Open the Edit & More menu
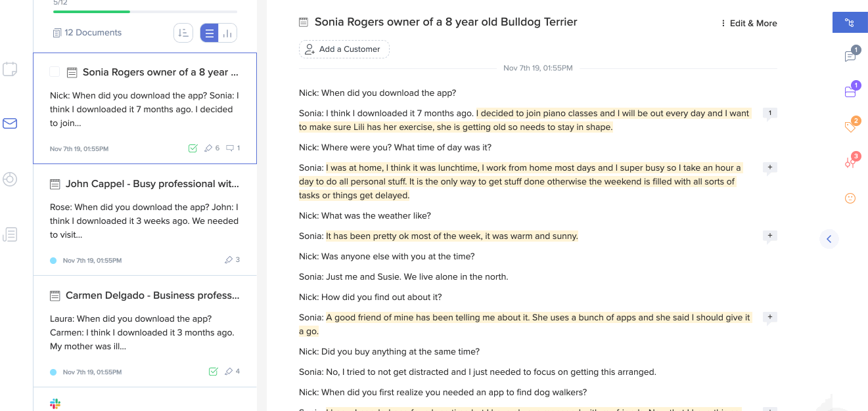The width and height of the screenshot is (868, 411). pos(749,23)
